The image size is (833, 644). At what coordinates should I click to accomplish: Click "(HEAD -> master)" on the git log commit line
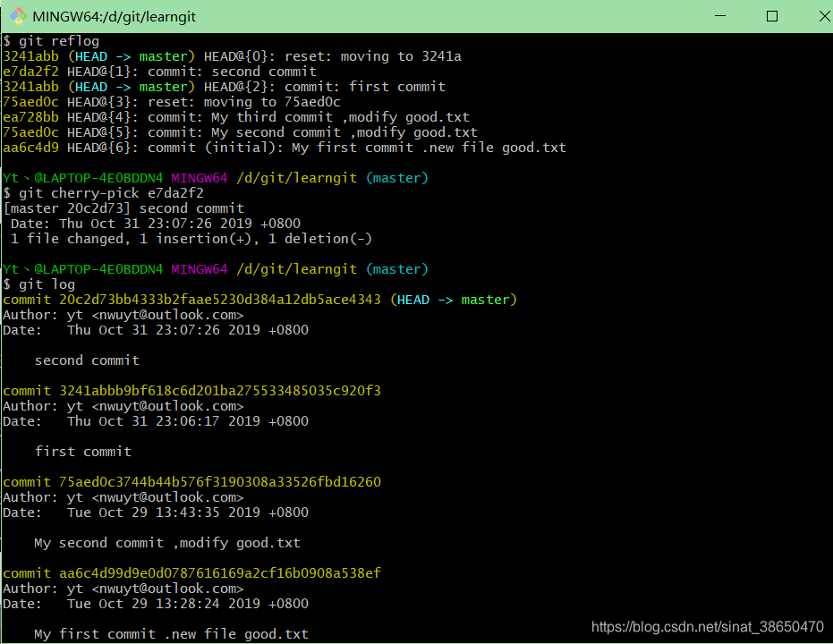(x=454, y=300)
